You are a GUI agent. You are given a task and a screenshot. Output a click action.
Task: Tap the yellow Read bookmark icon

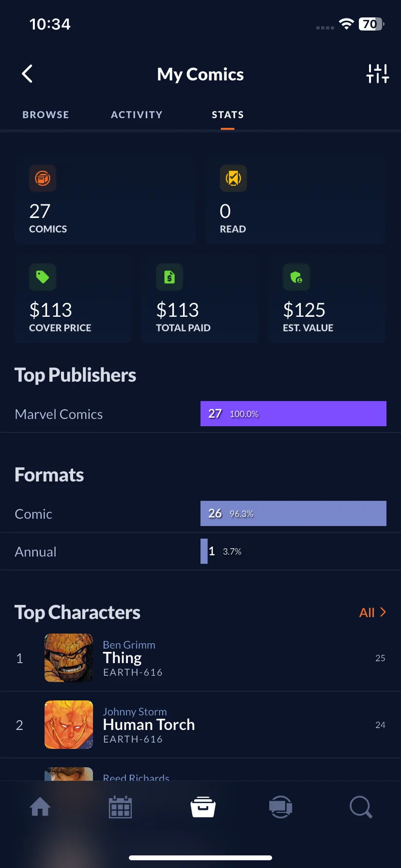pyautogui.click(x=233, y=178)
